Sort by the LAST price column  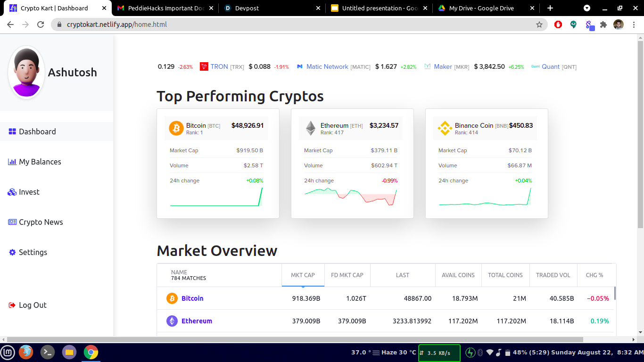coord(403,275)
